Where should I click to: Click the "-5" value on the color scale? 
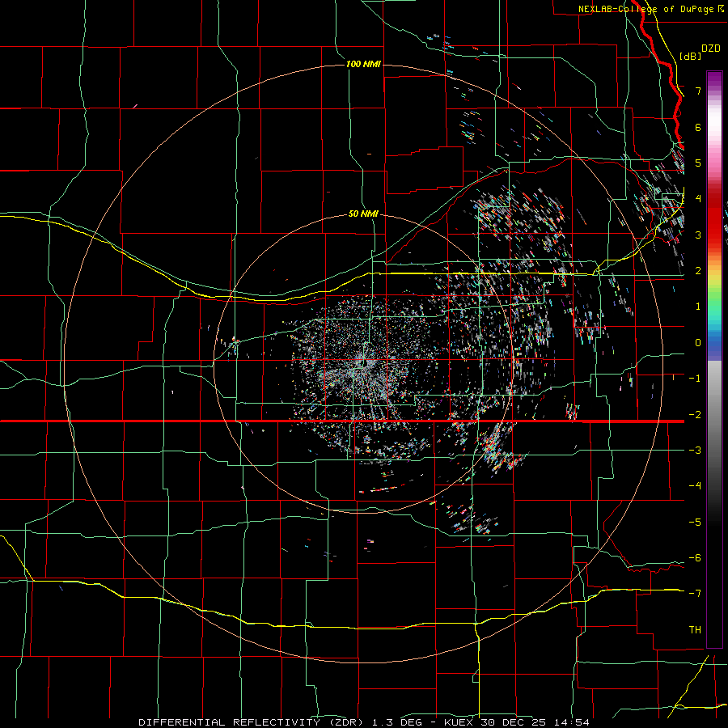pyautogui.click(x=695, y=523)
